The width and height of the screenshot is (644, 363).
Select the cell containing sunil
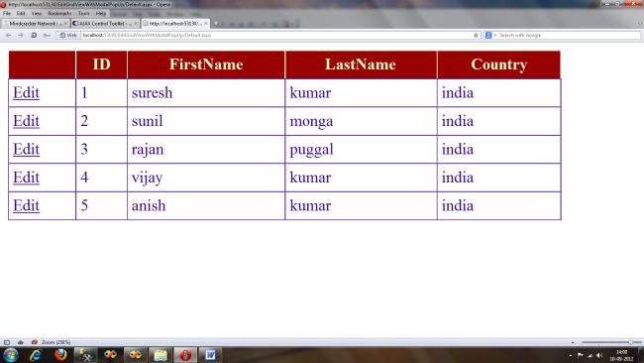click(x=206, y=121)
